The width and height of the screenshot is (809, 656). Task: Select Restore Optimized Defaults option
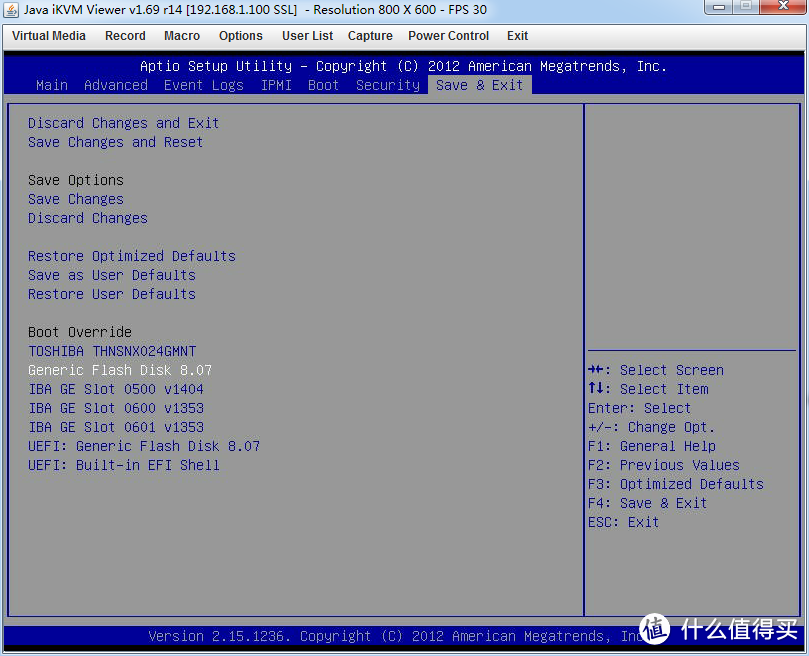click(x=131, y=256)
